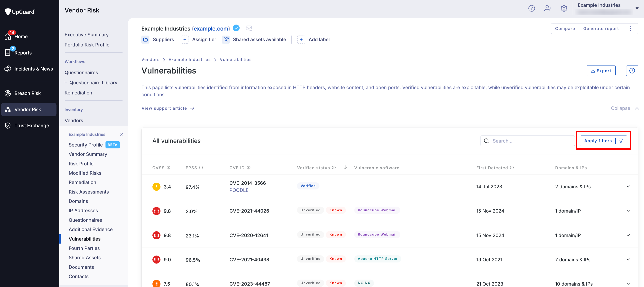The width and height of the screenshot is (644, 287).
Task: Open the settings gear icon
Action: click(564, 8)
